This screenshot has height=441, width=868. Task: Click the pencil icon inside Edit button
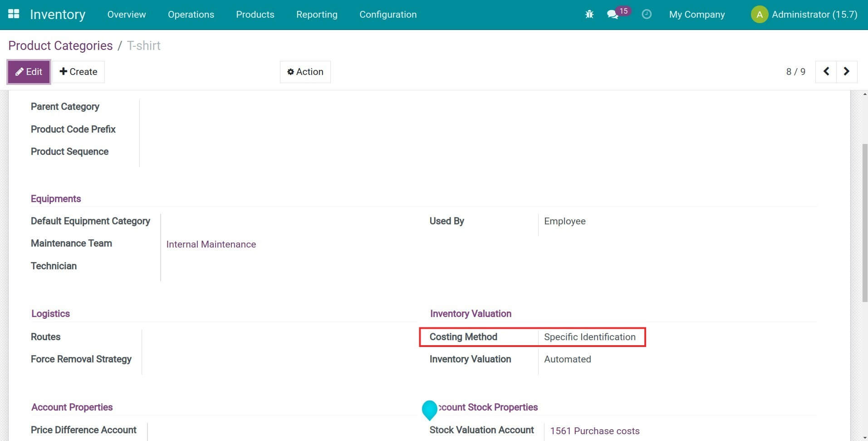tap(20, 71)
